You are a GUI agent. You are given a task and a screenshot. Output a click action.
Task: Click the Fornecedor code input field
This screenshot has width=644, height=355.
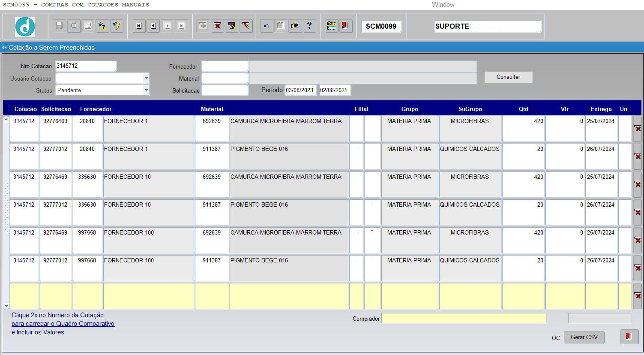click(225, 66)
